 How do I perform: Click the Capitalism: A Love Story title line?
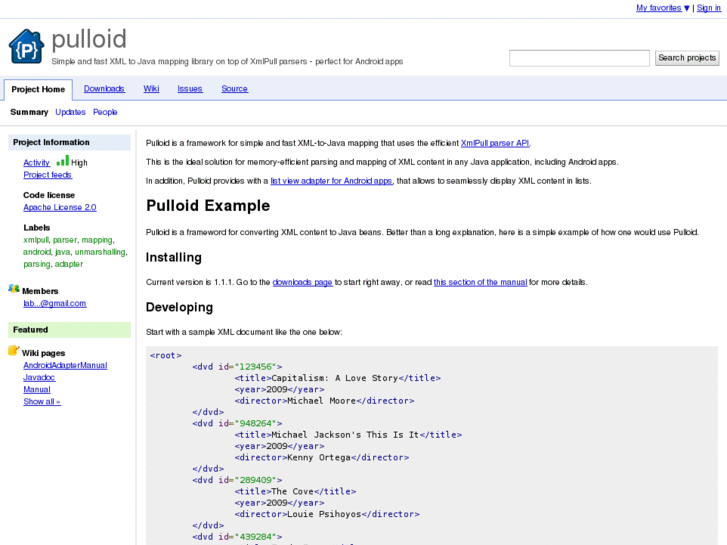(x=338, y=378)
